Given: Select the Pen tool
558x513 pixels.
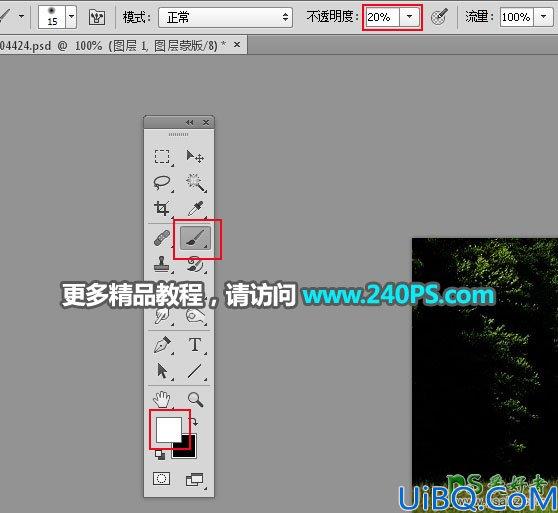Looking at the screenshot, I should point(162,345).
